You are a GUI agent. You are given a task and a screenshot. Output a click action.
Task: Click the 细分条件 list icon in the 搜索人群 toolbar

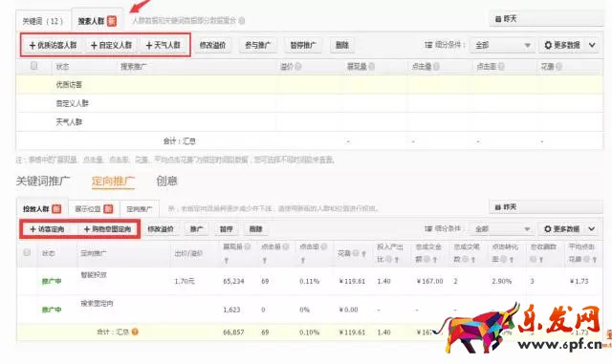[428, 45]
